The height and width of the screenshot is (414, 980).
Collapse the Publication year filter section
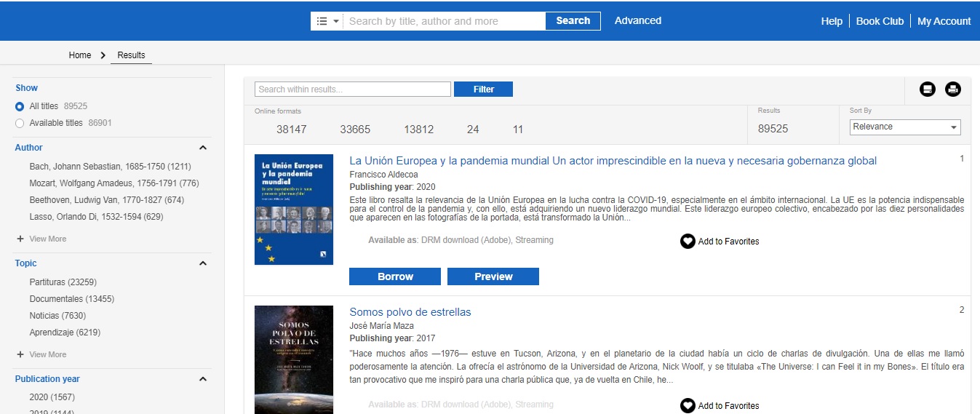pos(203,379)
